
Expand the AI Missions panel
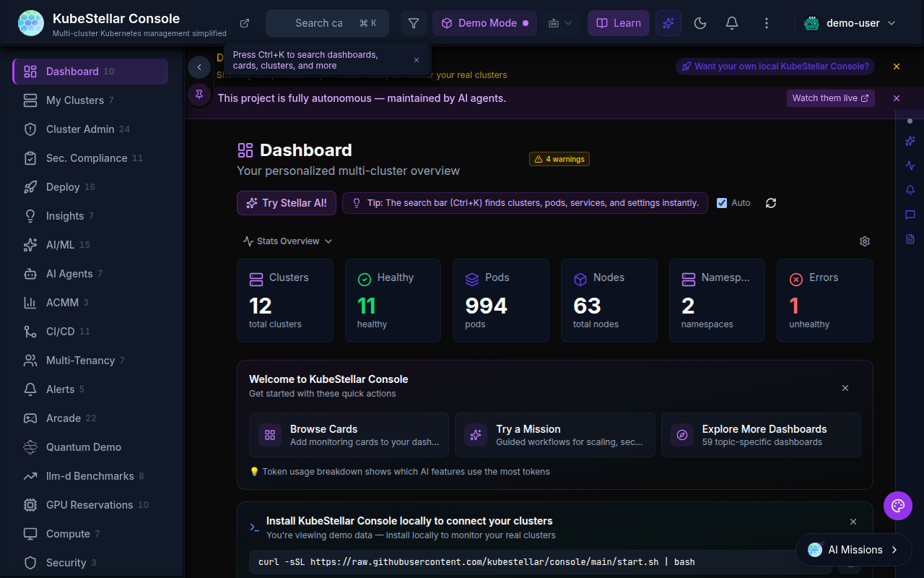click(x=853, y=550)
